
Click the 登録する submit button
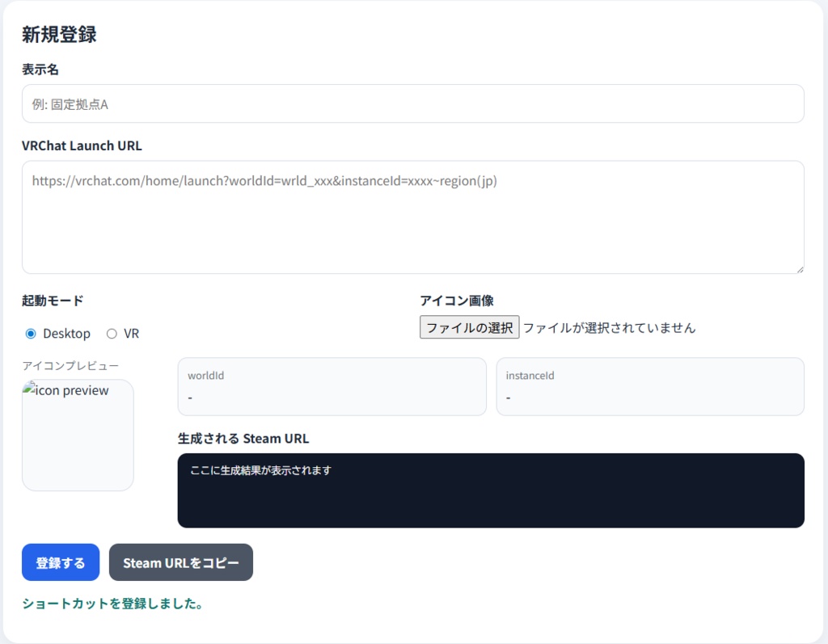pos(60,562)
